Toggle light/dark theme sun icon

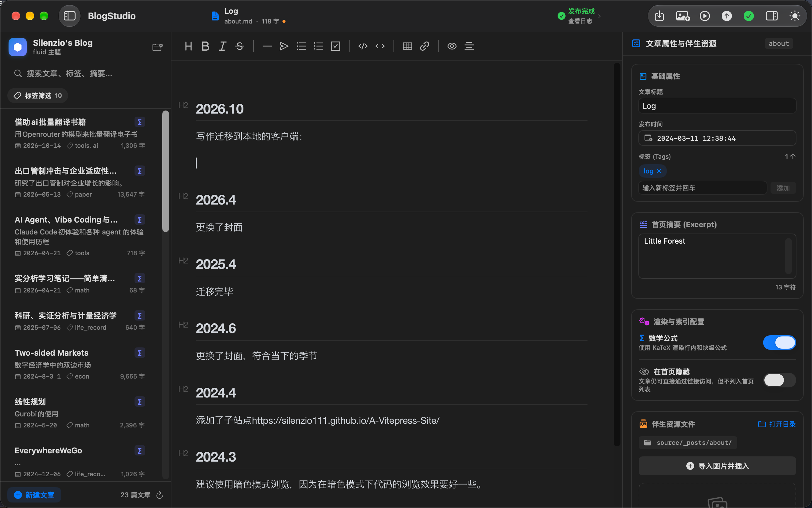795,16
